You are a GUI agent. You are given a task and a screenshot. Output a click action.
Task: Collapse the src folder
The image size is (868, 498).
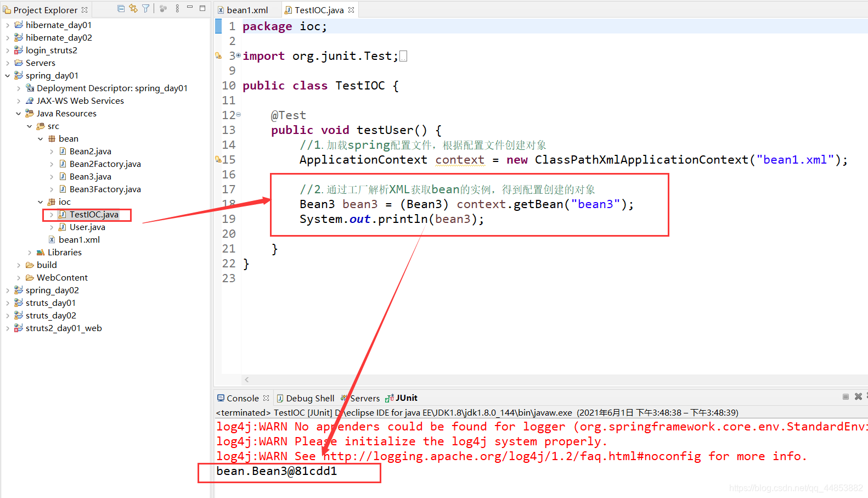[x=29, y=126]
